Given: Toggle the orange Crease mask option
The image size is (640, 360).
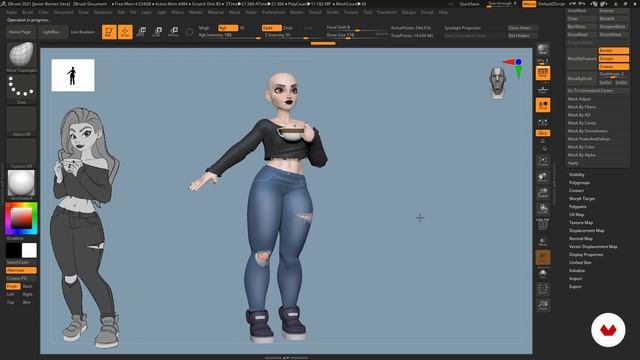Looking at the screenshot, I should pos(613,67).
